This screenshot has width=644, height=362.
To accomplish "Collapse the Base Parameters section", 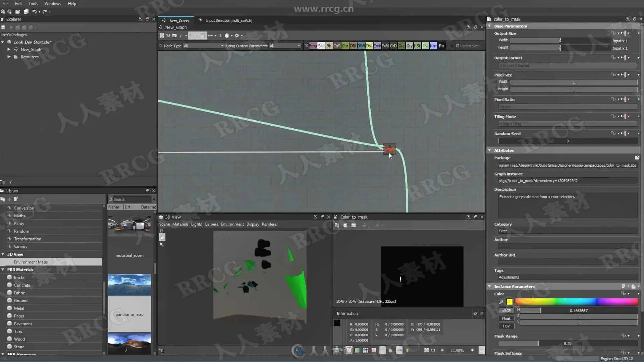I will 489,26.
